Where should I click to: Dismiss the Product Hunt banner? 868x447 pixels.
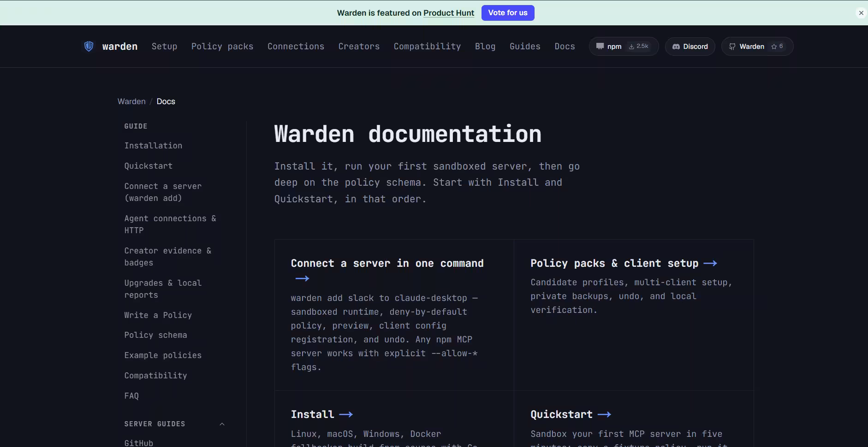[861, 13]
